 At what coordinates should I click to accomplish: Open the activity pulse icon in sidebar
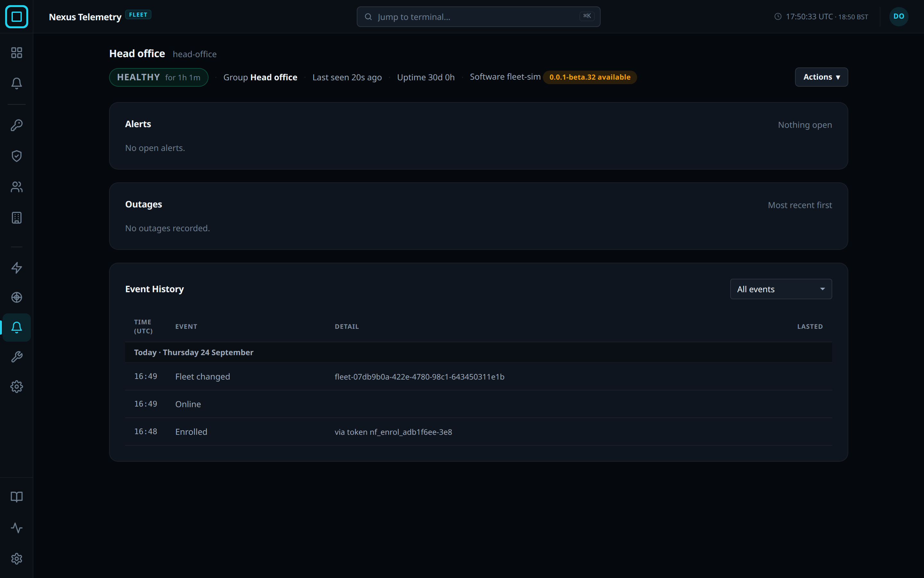(x=16, y=528)
